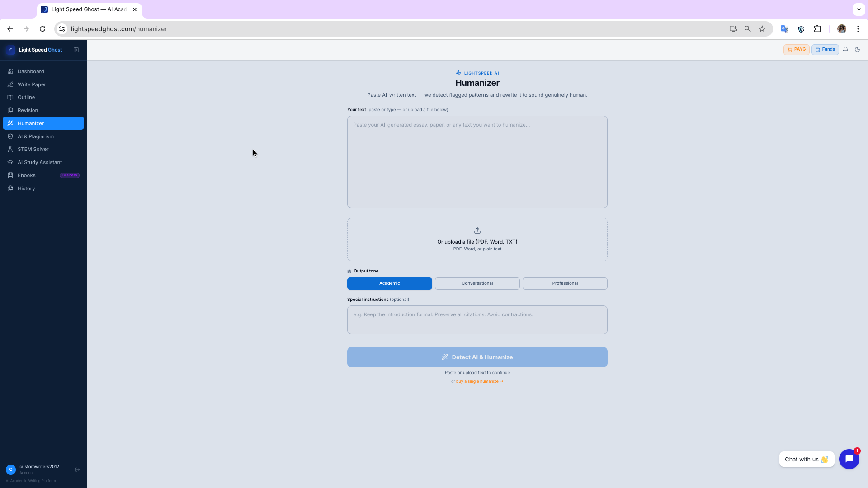Open browser profile avatar

pos(841,29)
